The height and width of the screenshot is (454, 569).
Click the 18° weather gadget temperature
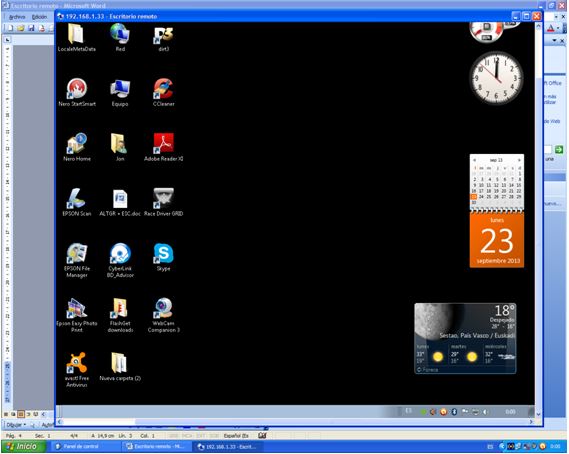click(504, 311)
